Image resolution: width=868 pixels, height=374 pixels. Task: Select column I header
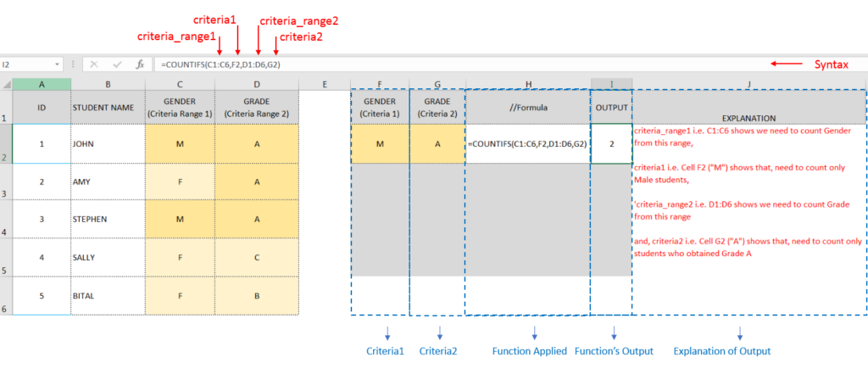(x=612, y=84)
